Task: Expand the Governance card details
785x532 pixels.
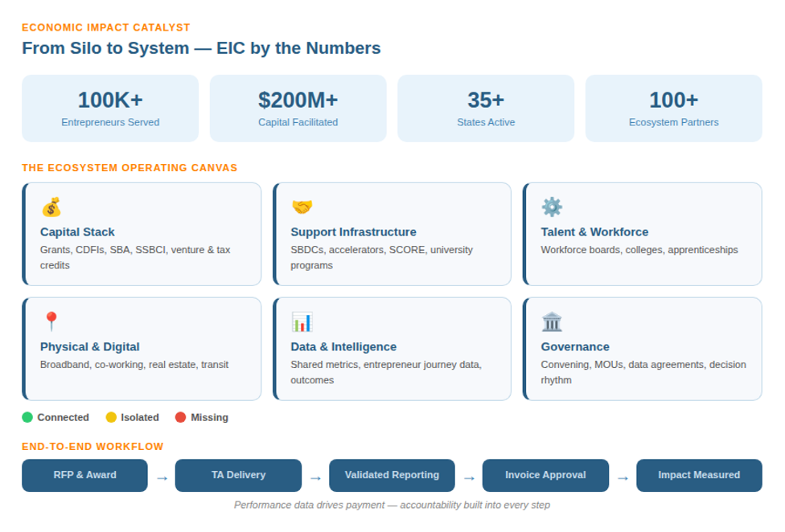Action: pos(643,349)
